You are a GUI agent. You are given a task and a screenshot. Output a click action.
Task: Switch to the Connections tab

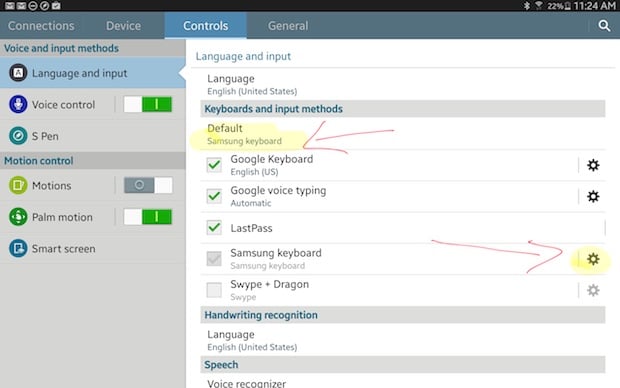pyautogui.click(x=41, y=26)
